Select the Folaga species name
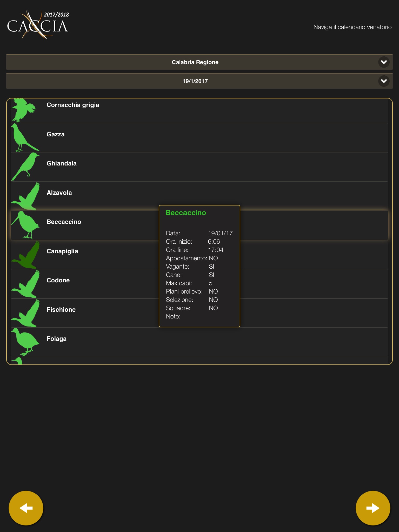 tap(57, 339)
